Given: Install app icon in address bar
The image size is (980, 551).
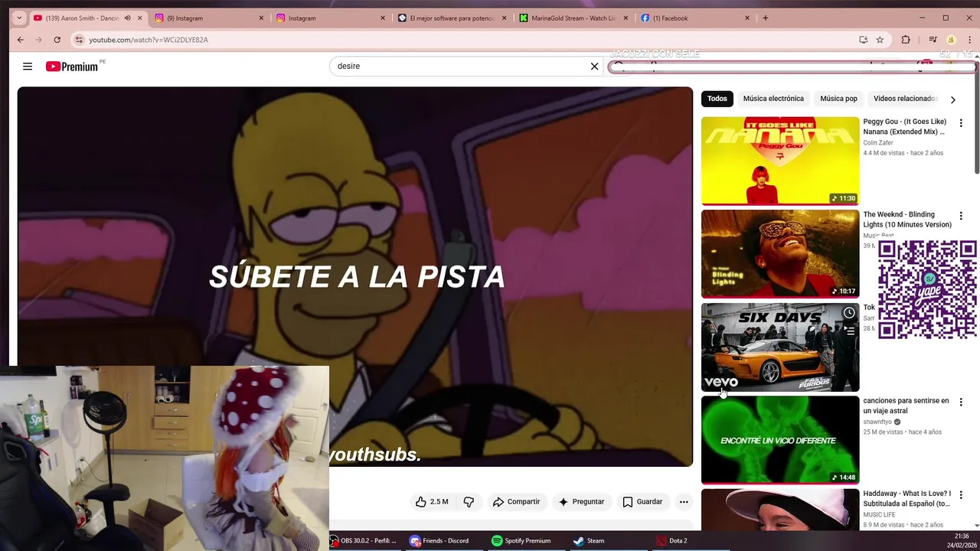Looking at the screenshot, I should point(863,40).
